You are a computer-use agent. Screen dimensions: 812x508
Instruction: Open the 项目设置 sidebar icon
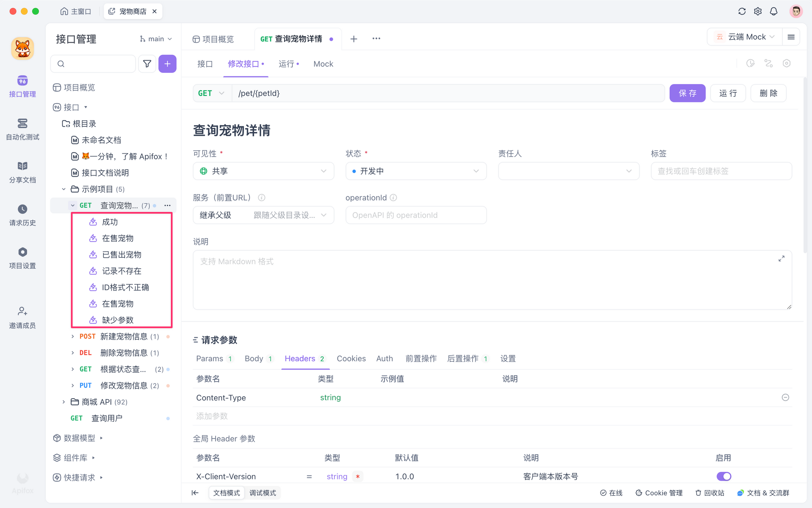22,258
